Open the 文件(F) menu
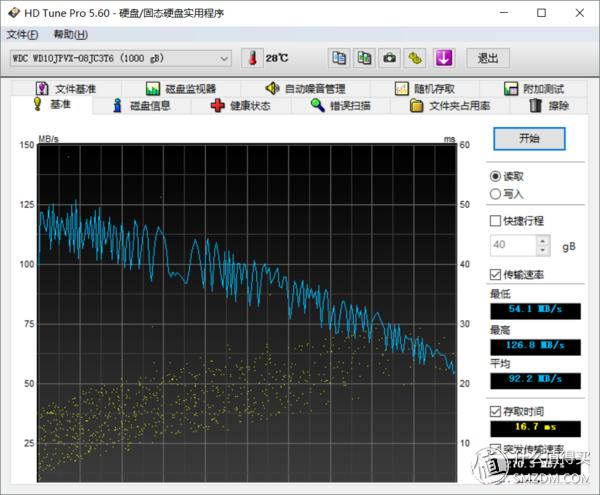The height and width of the screenshot is (495, 600). coord(21,34)
